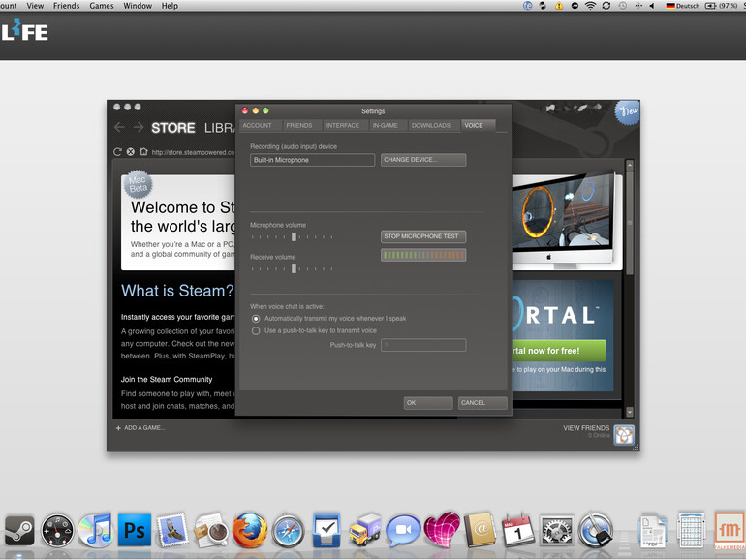
Task: Open the Friends menu in menu bar
Action: click(66, 6)
